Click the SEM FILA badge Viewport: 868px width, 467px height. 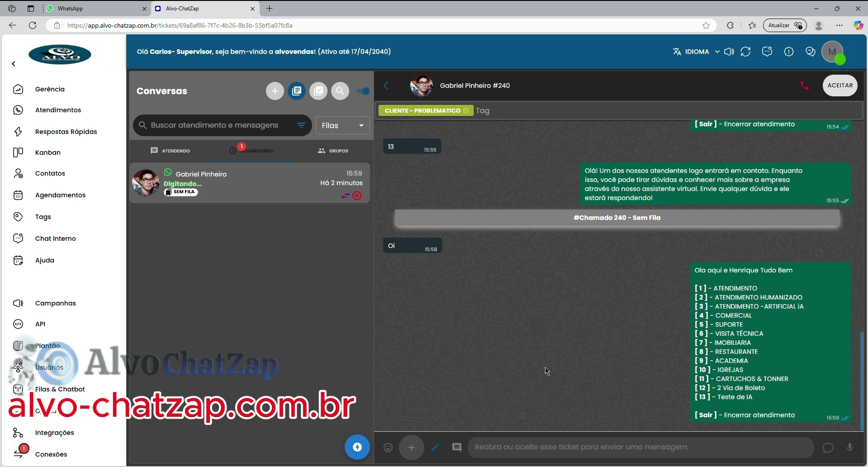pos(181,192)
